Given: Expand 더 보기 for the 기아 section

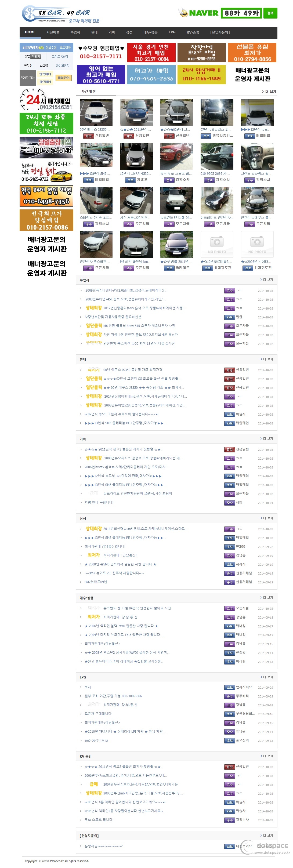Looking at the screenshot, I should click(x=266, y=439).
